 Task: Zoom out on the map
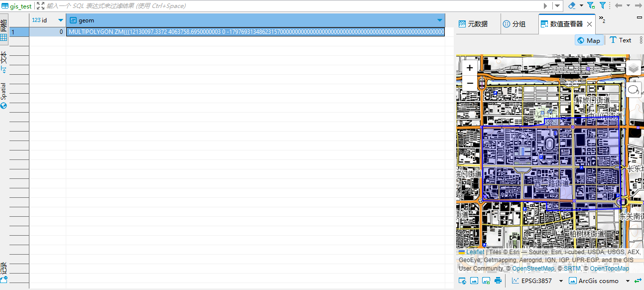[x=470, y=83]
